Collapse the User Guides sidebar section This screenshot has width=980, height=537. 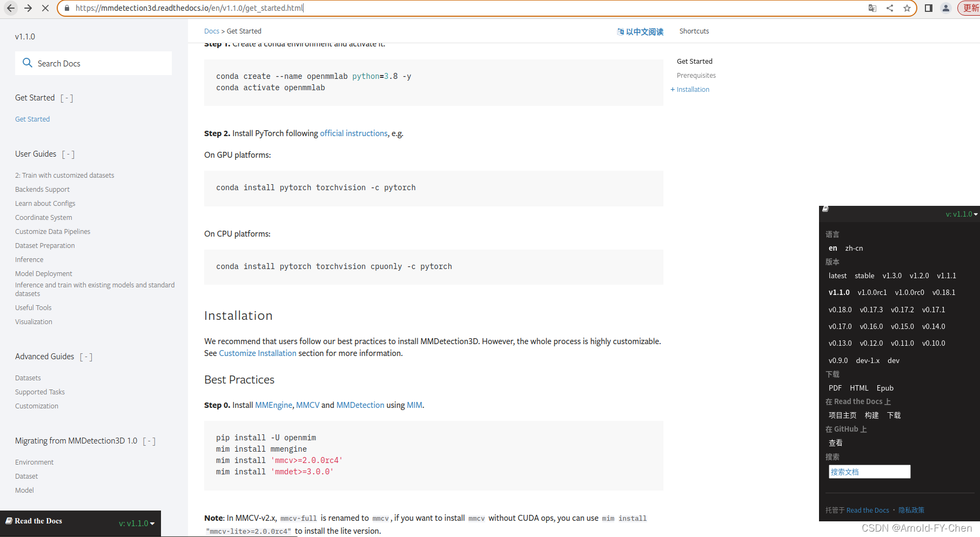tap(68, 154)
